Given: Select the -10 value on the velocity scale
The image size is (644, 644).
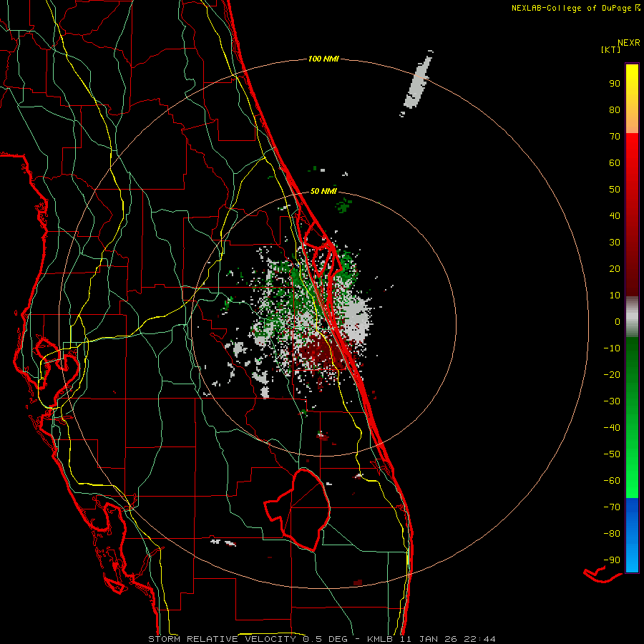Looking at the screenshot, I should tap(612, 348).
